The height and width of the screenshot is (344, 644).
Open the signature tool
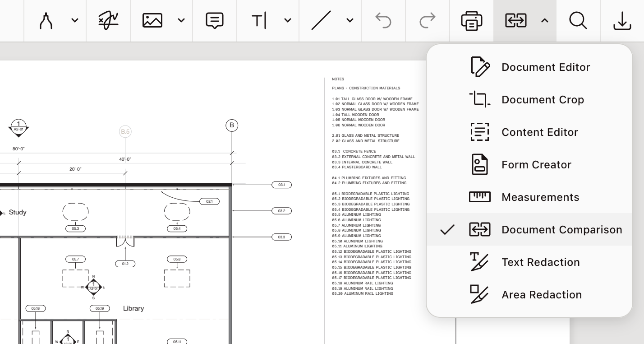tap(108, 20)
